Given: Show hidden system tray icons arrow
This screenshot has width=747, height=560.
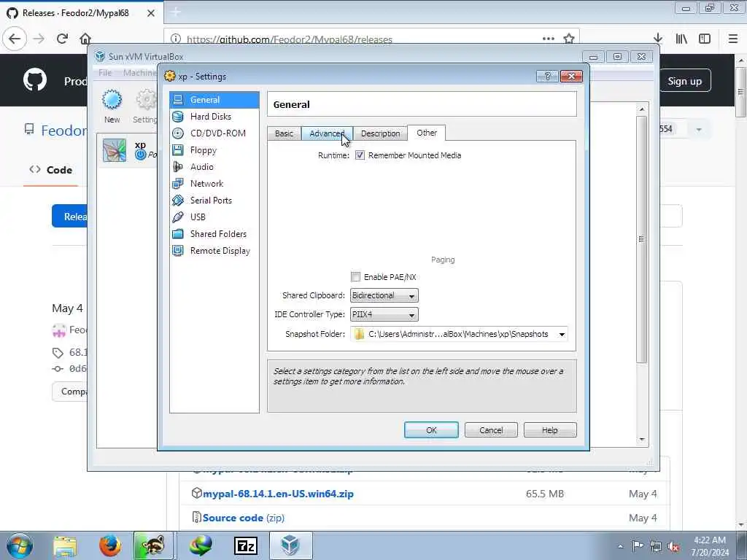Looking at the screenshot, I should (620, 546).
